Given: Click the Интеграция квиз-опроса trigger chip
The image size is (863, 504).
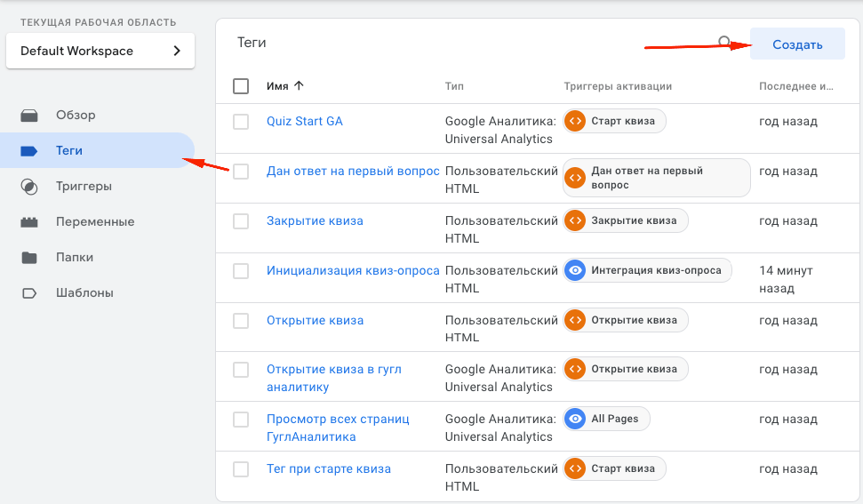Looking at the screenshot, I should pyautogui.click(x=647, y=270).
